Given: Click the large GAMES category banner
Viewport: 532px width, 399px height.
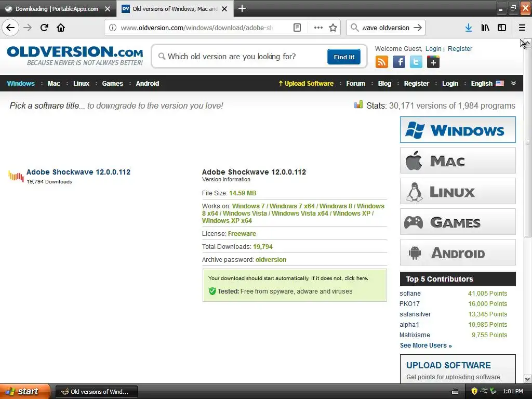Looking at the screenshot, I should point(458,222).
